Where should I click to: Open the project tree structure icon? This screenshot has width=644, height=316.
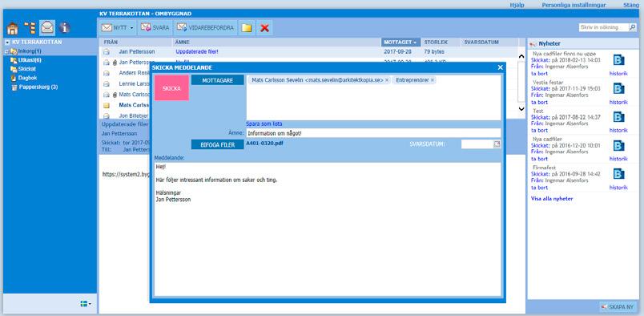tap(30, 28)
